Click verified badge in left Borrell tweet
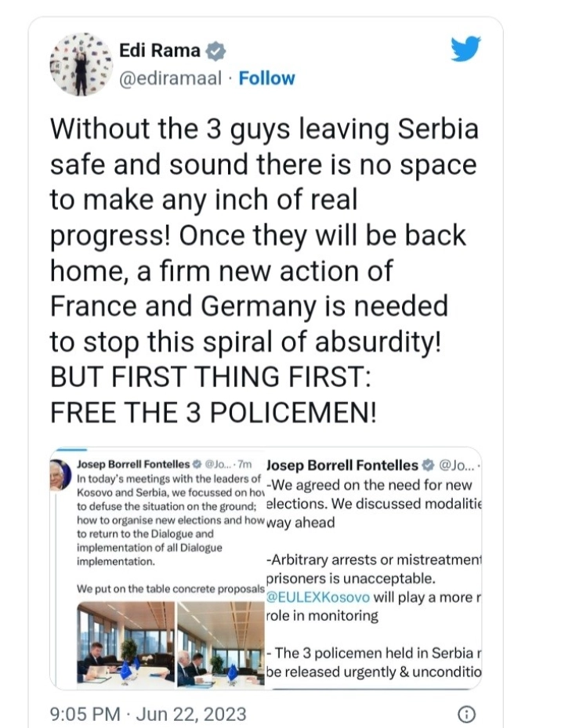The height and width of the screenshot is (728, 572). click(x=197, y=464)
